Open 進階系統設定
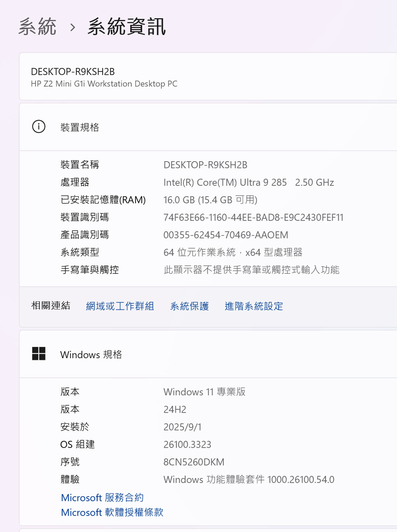The width and height of the screenshot is (397, 532). [x=253, y=306]
